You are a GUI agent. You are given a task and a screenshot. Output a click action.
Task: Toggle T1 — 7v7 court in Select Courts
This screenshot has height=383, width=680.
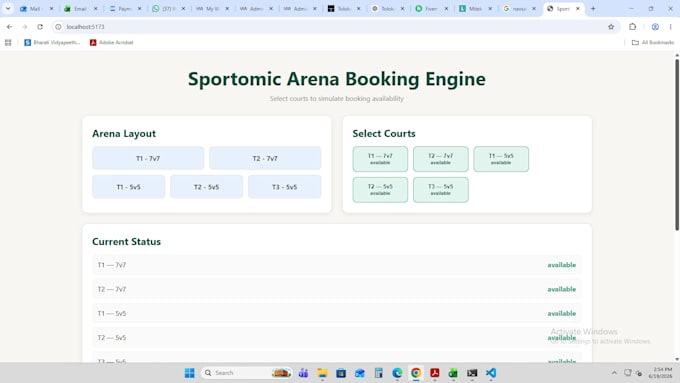380,159
